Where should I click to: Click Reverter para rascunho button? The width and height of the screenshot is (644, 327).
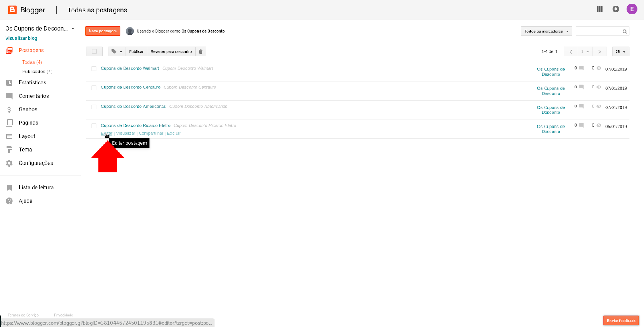(x=171, y=51)
